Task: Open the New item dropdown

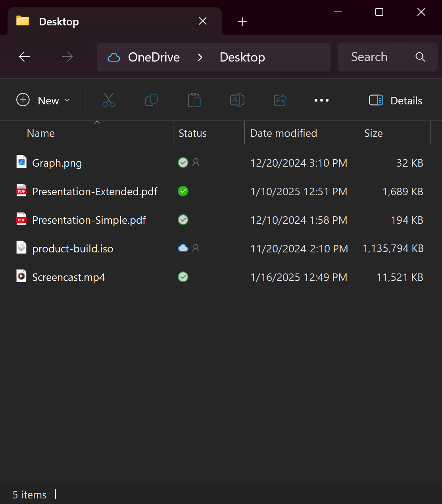Action: coord(44,100)
